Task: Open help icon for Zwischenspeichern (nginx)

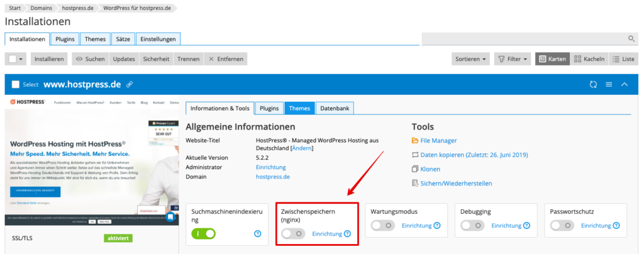Action: tap(347, 234)
